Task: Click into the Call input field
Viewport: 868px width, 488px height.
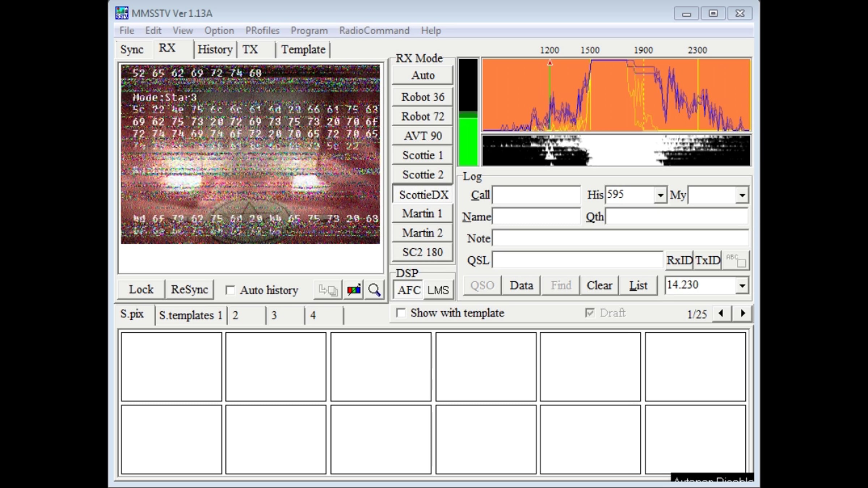Action: click(536, 195)
